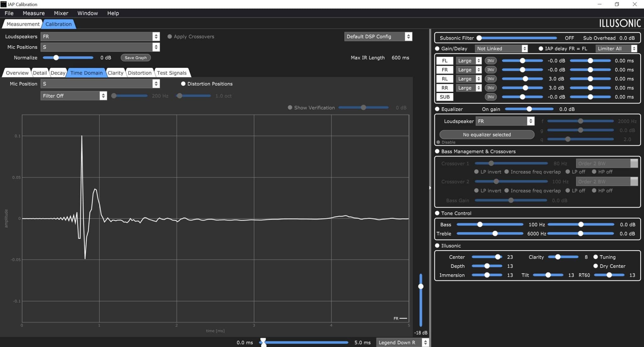This screenshot has width=644, height=347.
Task: Select the RL channel label button
Action: pyautogui.click(x=445, y=79)
